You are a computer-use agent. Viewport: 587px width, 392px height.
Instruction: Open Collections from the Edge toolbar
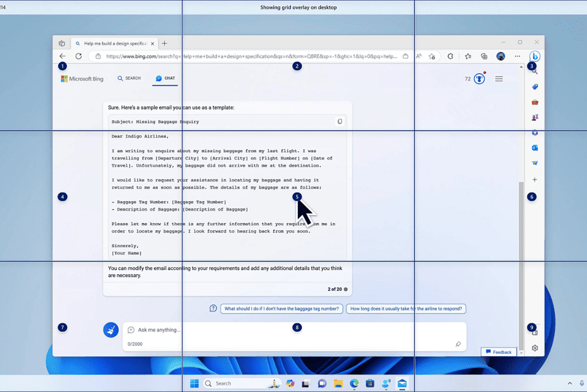tap(484, 56)
